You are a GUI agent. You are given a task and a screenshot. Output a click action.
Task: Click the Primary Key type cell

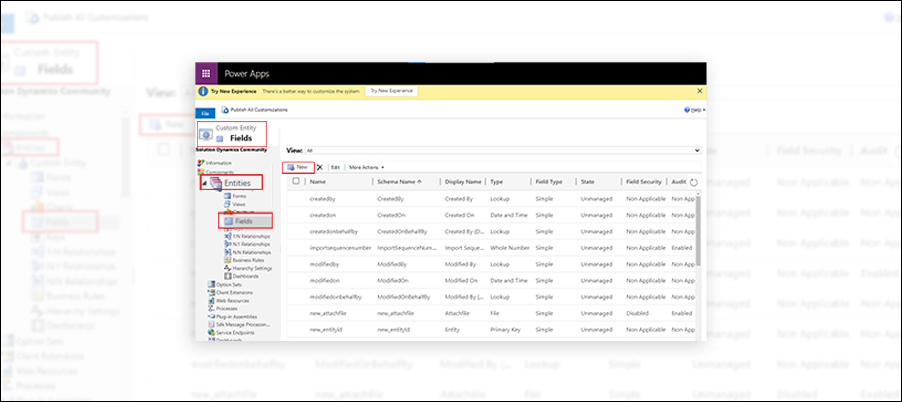pyautogui.click(x=504, y=330)
